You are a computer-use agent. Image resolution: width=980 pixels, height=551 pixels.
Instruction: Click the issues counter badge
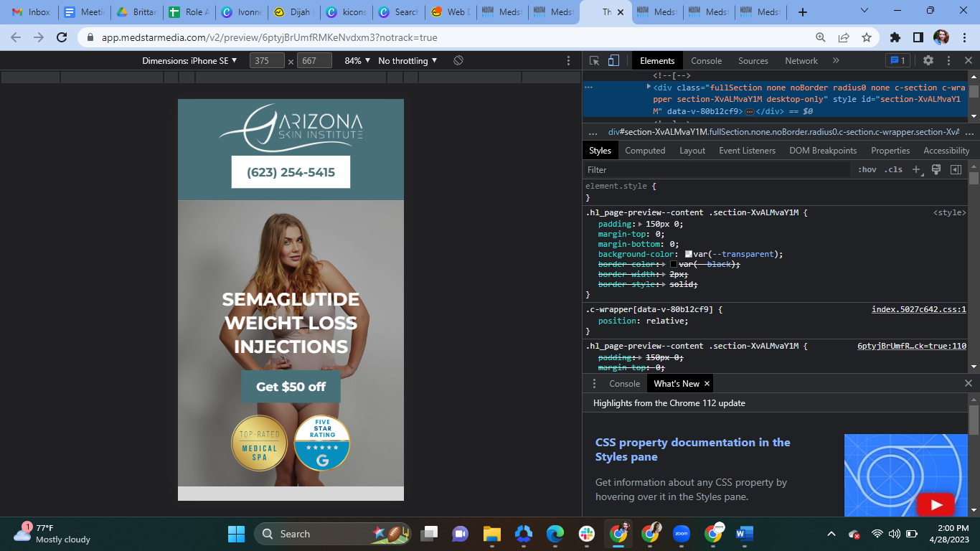pyautogui.click(x=898, y=61)
